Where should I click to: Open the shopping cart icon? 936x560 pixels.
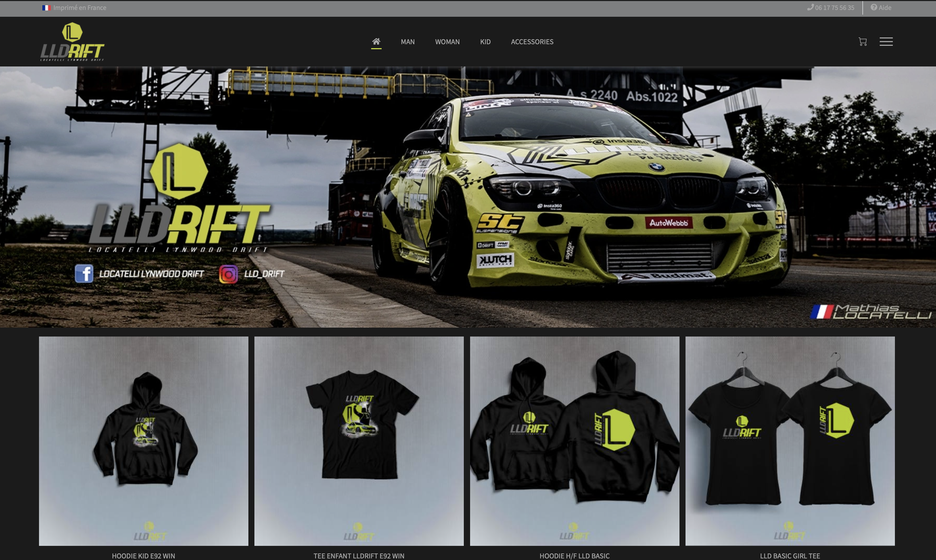[x=862, y=42]
